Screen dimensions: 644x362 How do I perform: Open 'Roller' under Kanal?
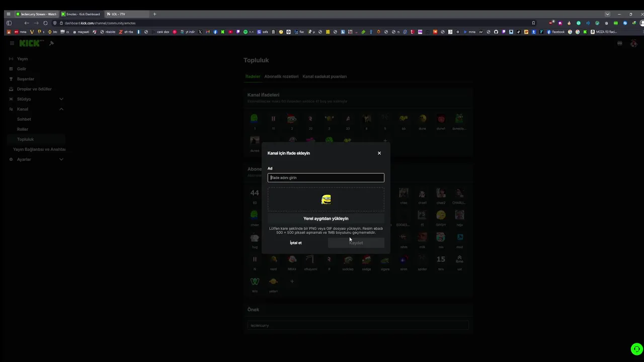point(23,129)
